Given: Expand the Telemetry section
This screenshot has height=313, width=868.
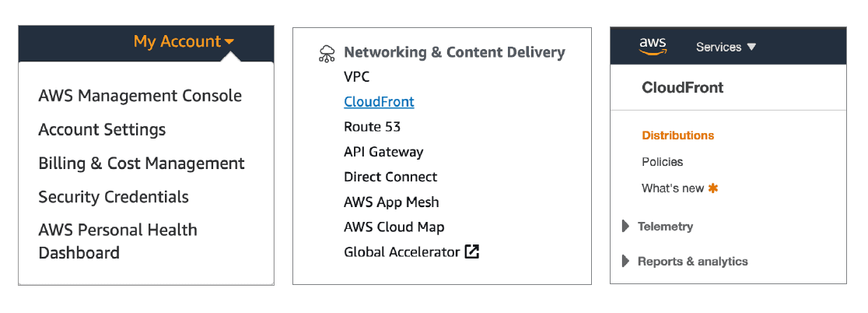Looking at the screenshot, I should pos(626,227).
